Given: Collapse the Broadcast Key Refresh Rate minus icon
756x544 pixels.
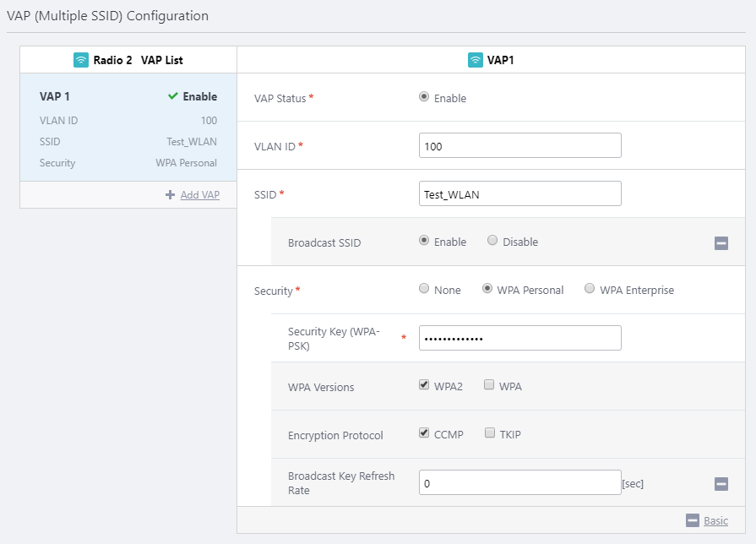Looking at the screenshot, I should coord(721,484).
